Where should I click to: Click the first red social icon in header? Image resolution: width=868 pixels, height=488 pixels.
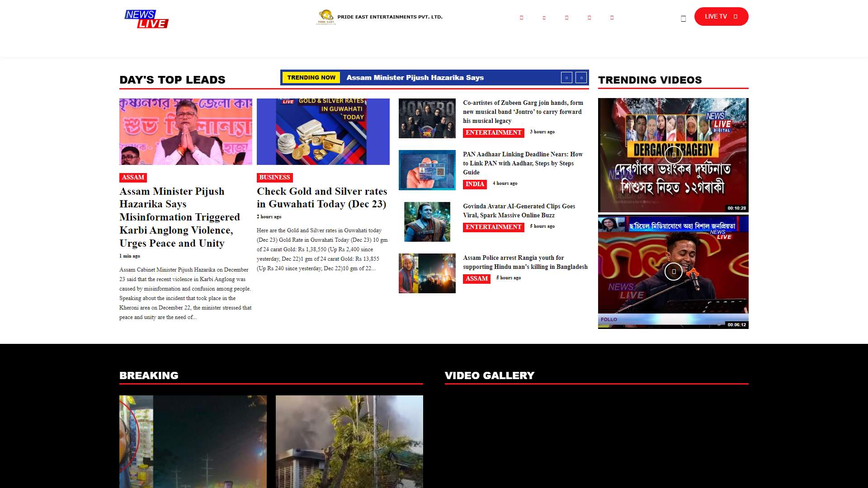point(521,18)
